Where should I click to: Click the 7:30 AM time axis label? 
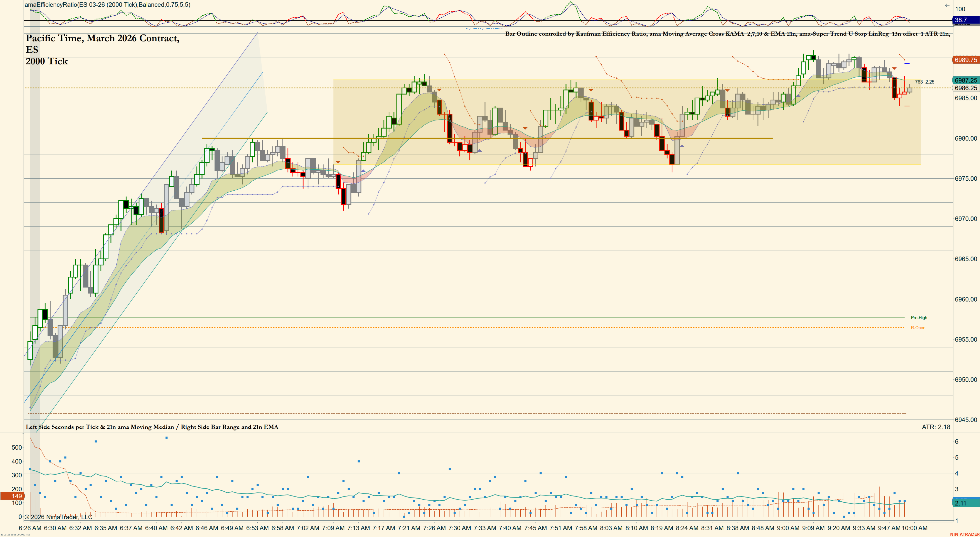[460, 528]
